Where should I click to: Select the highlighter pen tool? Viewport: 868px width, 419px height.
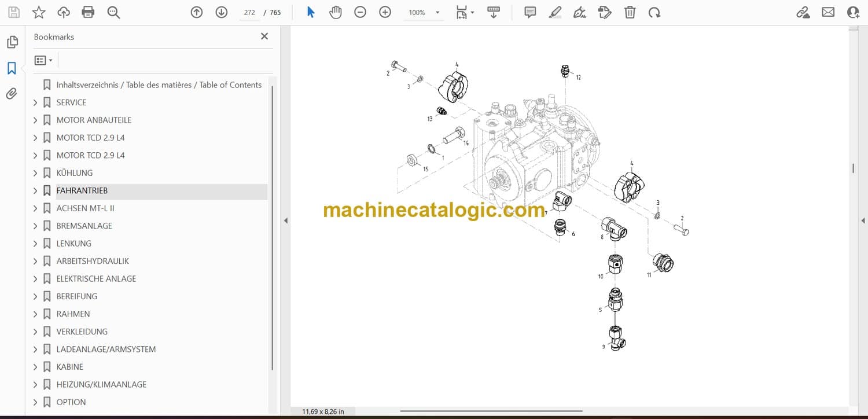[555, 12]
